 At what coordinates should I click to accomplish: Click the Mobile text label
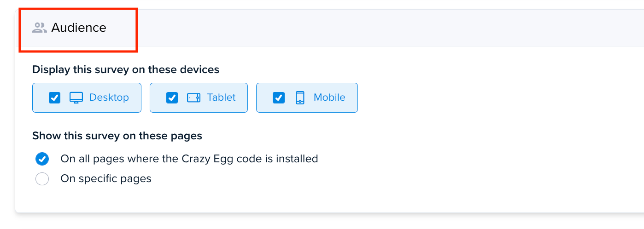click(x=329, y=97)
